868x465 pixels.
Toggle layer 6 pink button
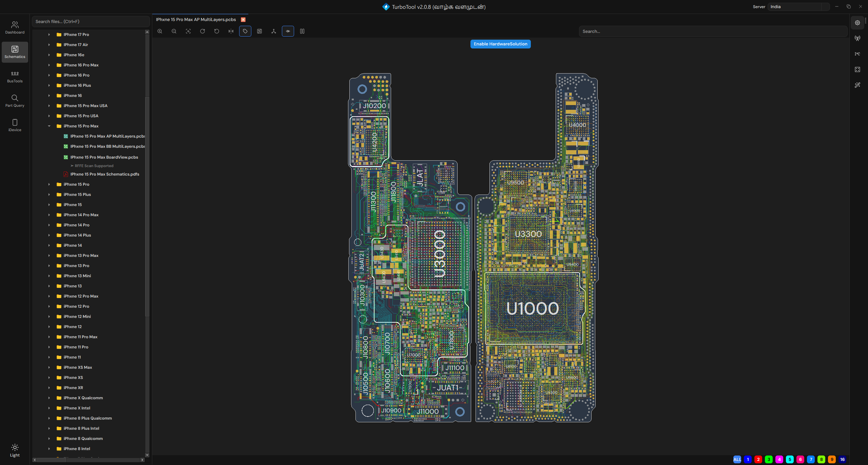coord(800,460)
